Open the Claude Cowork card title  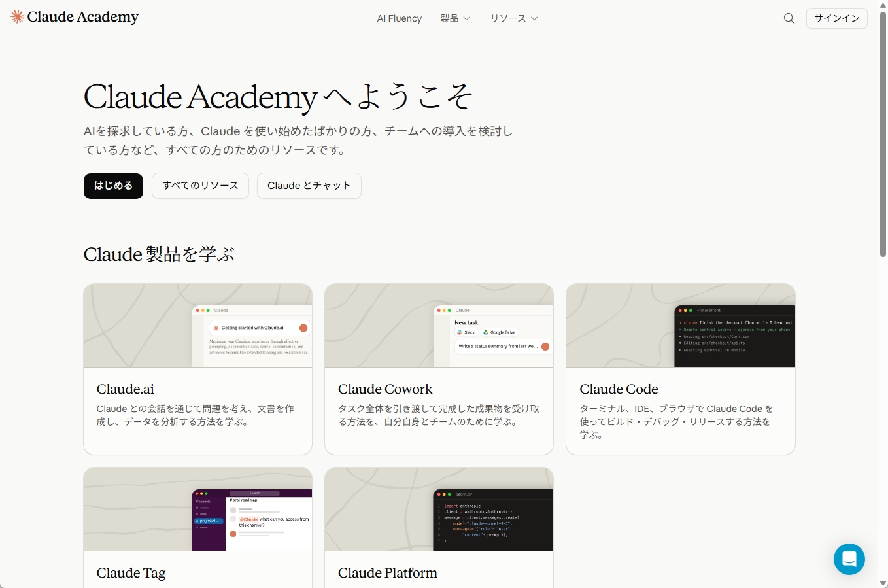pyautogui.click(x=385, y=389)
